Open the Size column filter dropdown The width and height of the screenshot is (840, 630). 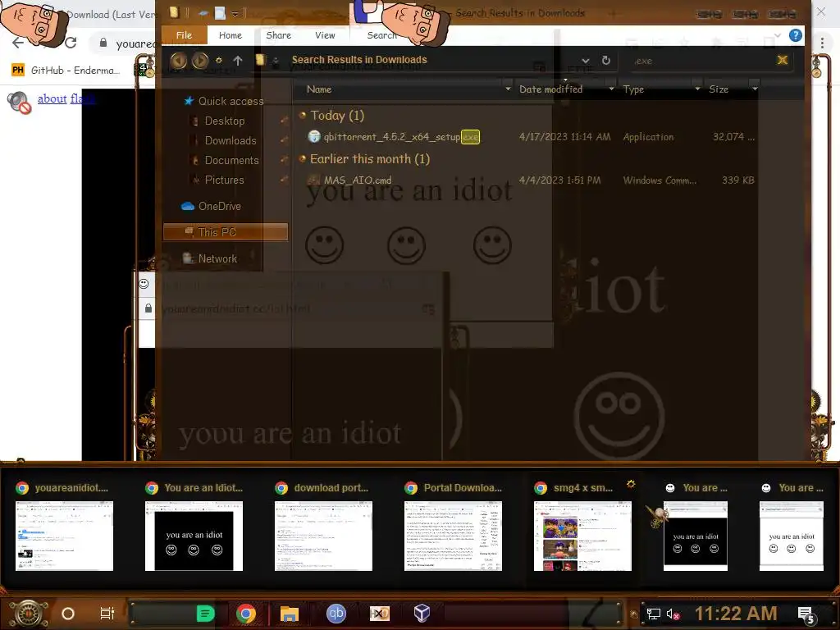[x=755, y=89]
